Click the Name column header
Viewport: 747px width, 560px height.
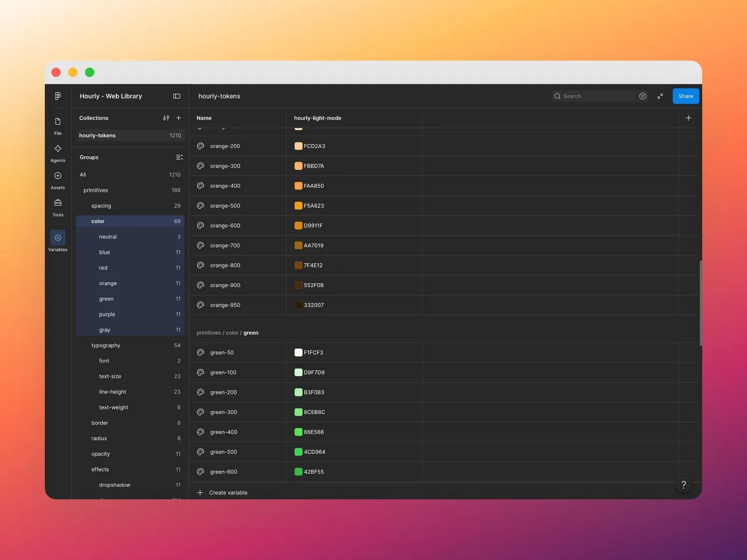(204, 118)
